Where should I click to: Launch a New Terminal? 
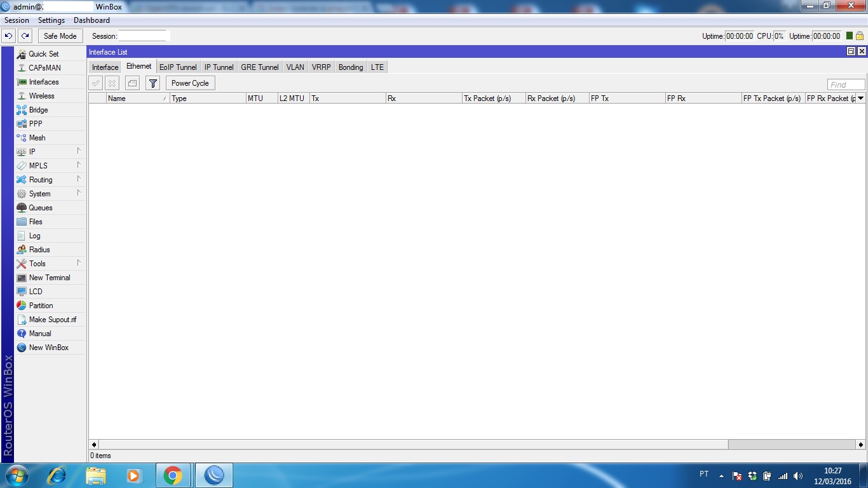(50, 278)
